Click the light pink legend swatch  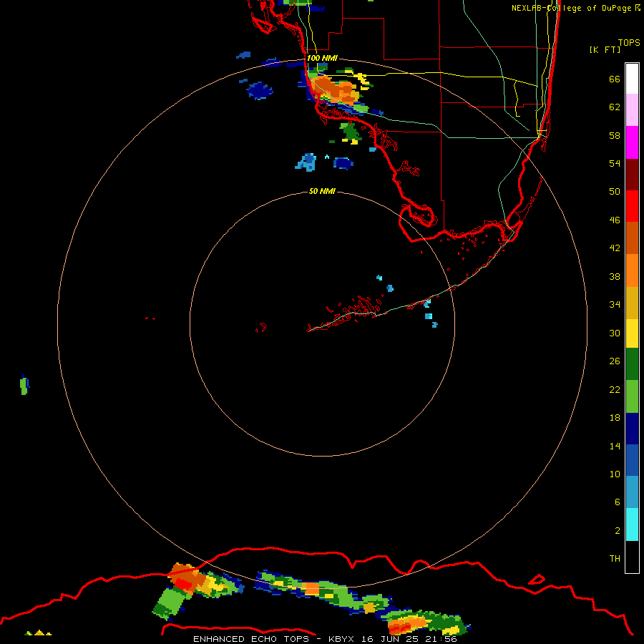pos(632,109)
